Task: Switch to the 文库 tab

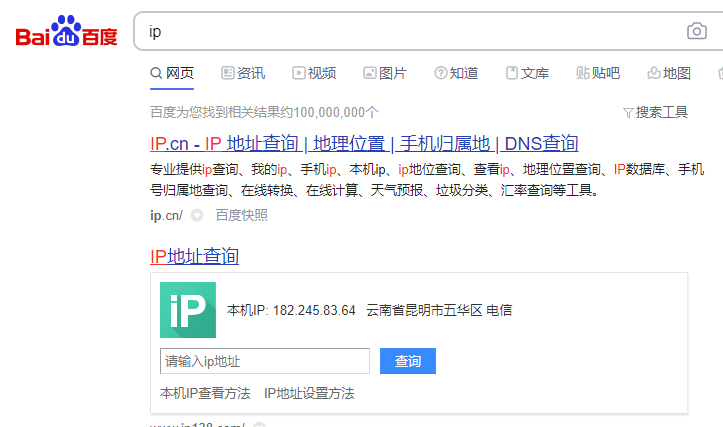Action: 527,73
